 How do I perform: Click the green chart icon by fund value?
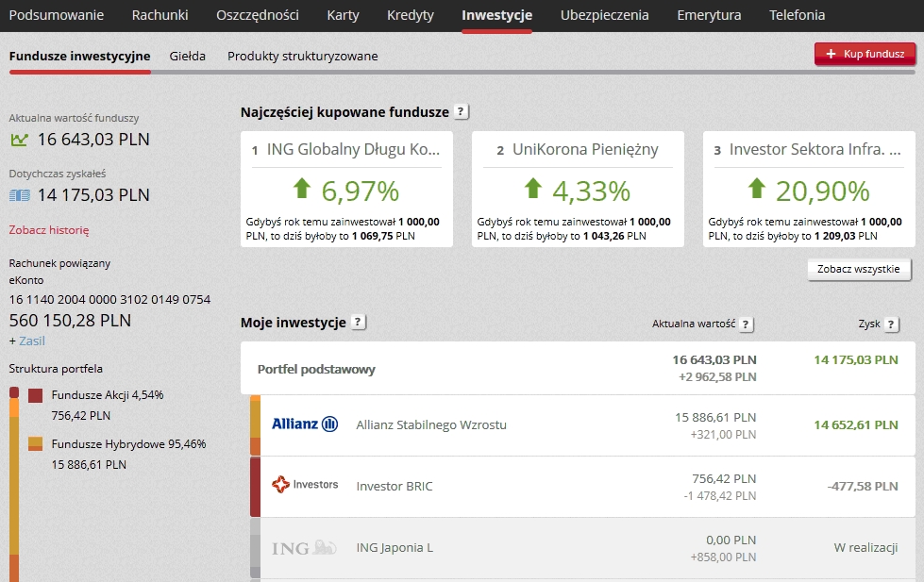[x=19, y=140]
